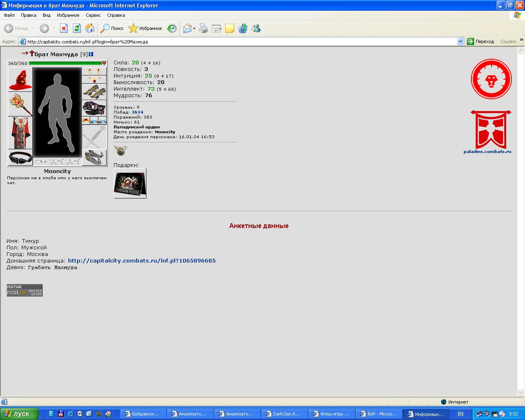The width and height of the screenshot is (525, 420).
Task: Click the pointed boots item
Action: (x=94, y=157)
